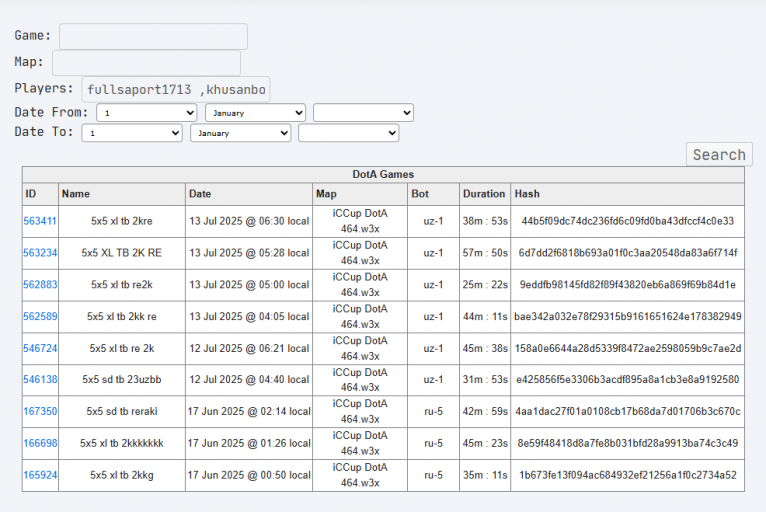
Task: Click the Map column header
Action: click(360, 194)
